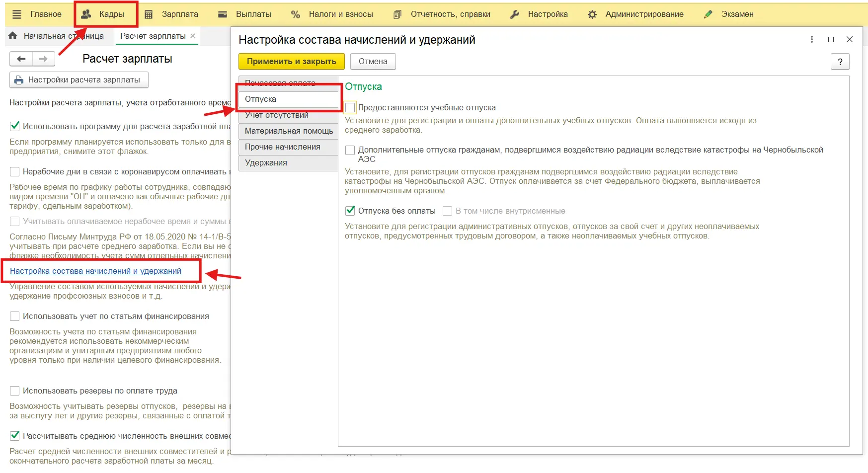Click the forward arrow navigation button
868x473 pixels.
(x=44, y=59)
